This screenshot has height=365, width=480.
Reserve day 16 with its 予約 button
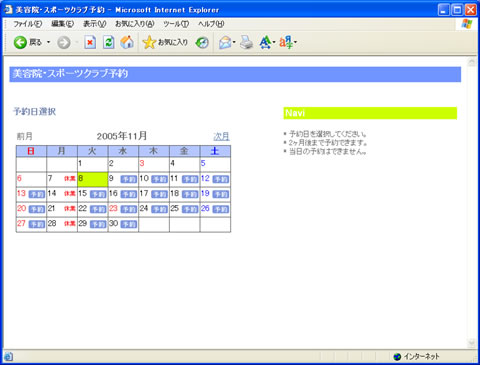coord(129,194)
